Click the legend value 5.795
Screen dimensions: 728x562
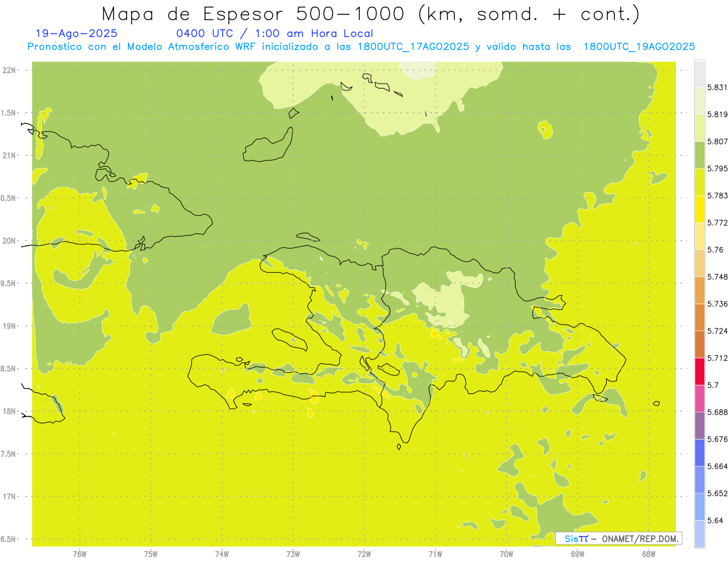tap(716, 169)
